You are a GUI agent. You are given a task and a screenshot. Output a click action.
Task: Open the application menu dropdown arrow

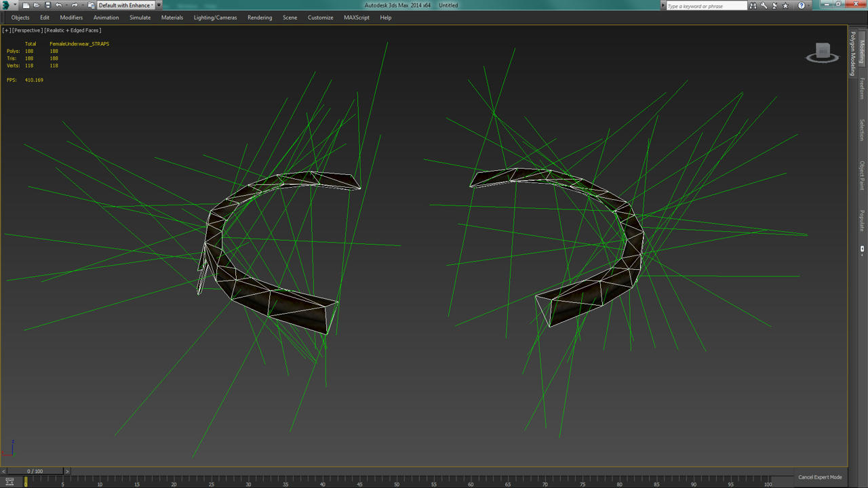pos(16,5)
